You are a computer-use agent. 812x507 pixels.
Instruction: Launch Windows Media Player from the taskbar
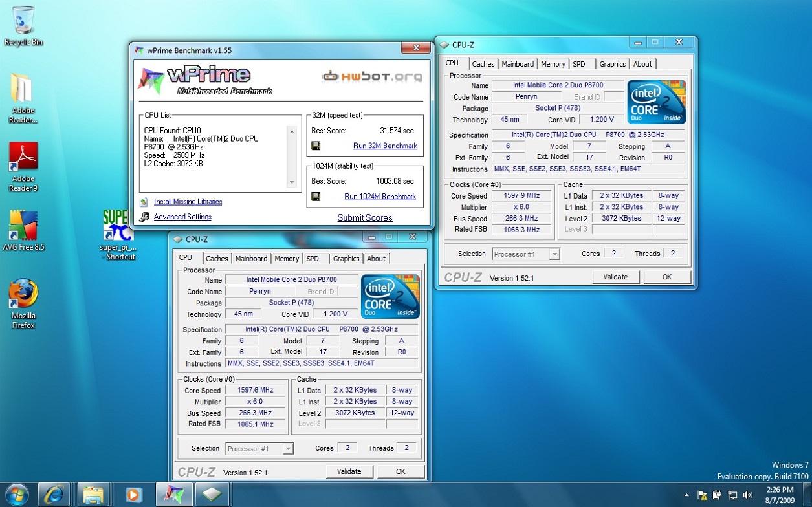[x=133, y=495]
